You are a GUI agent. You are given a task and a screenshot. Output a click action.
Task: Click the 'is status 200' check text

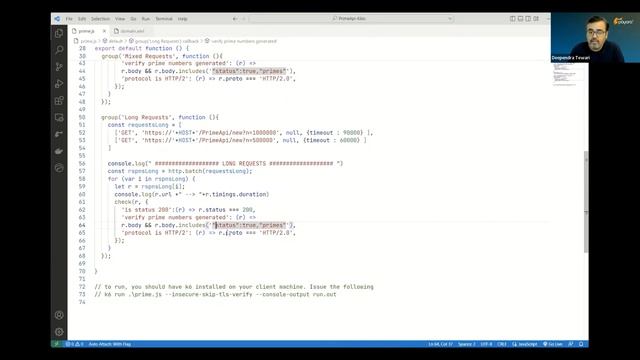pyautogui.click(x=145, y=210)
